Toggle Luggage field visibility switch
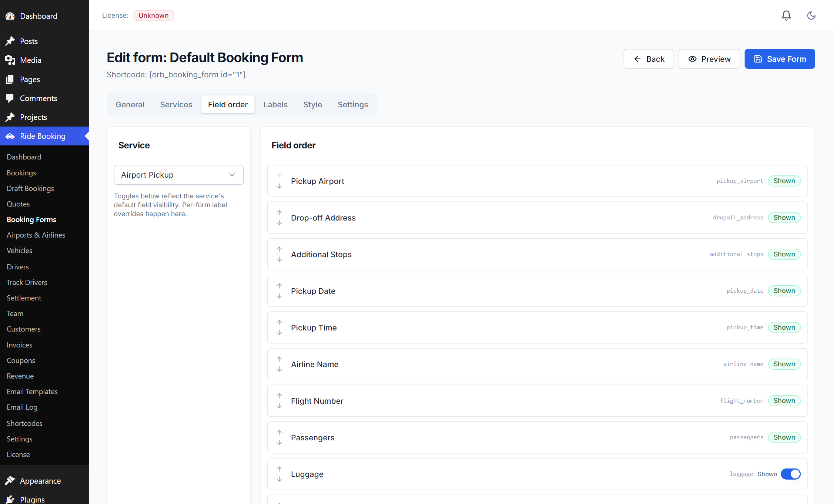This screenshot has height=504, width=833. pyautogui.click(x=790, y=474)
